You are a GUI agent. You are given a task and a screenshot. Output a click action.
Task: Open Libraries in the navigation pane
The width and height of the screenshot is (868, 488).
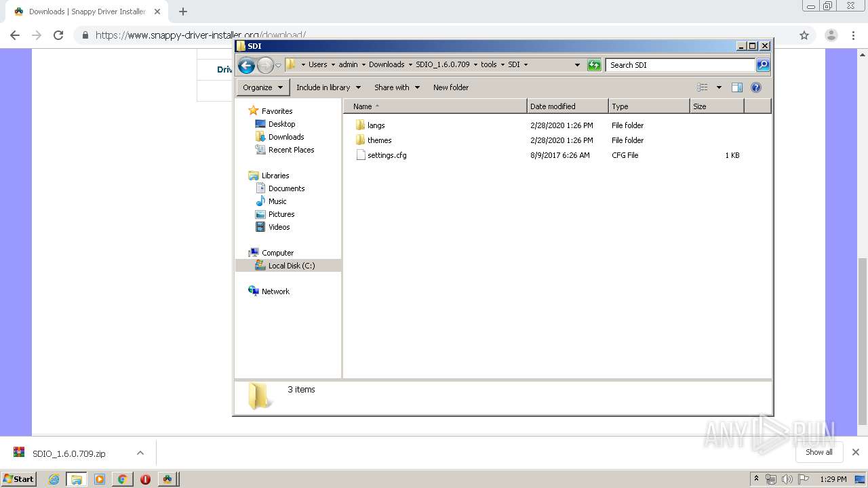[275, 176]
